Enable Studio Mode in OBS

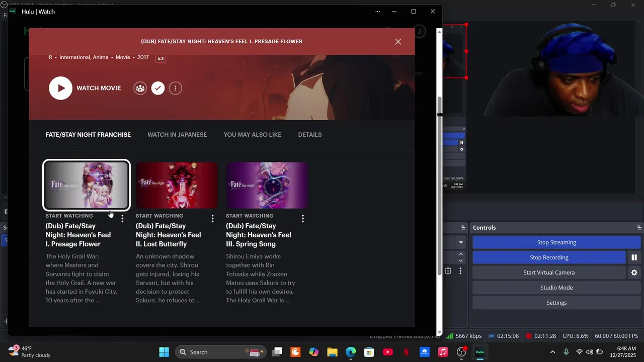(x=556, y=288)
